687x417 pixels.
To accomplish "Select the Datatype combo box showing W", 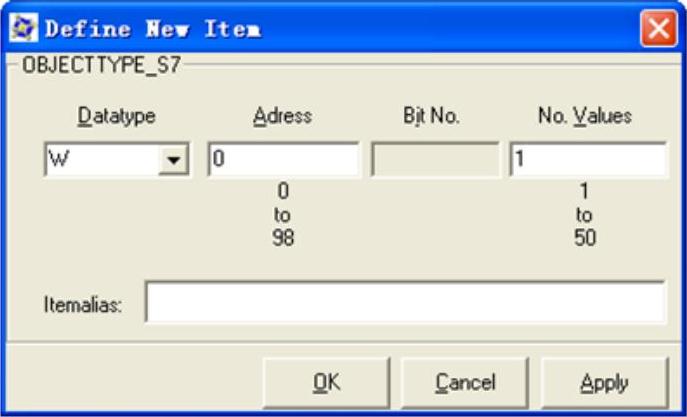I will pos(117,159).
